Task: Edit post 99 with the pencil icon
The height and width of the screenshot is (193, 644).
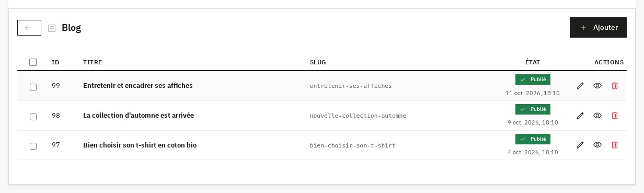Action: point(580,86)
